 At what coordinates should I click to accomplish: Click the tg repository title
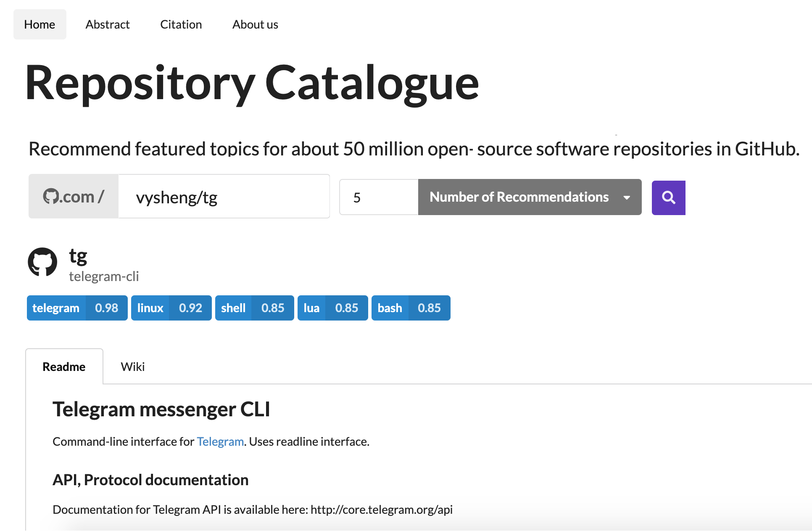pos(78,256)
